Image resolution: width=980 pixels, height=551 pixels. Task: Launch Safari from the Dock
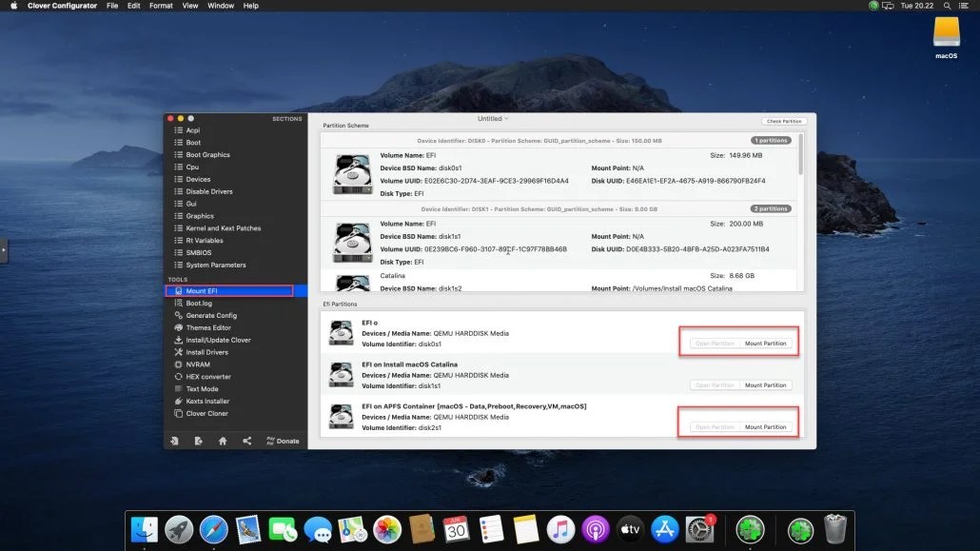tap(214, 530)
